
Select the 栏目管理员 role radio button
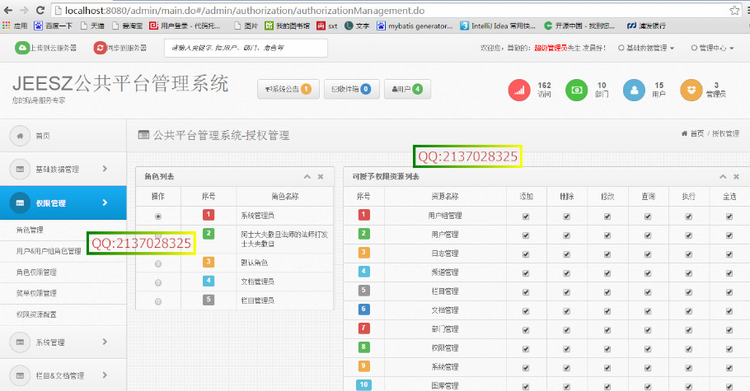158,302
